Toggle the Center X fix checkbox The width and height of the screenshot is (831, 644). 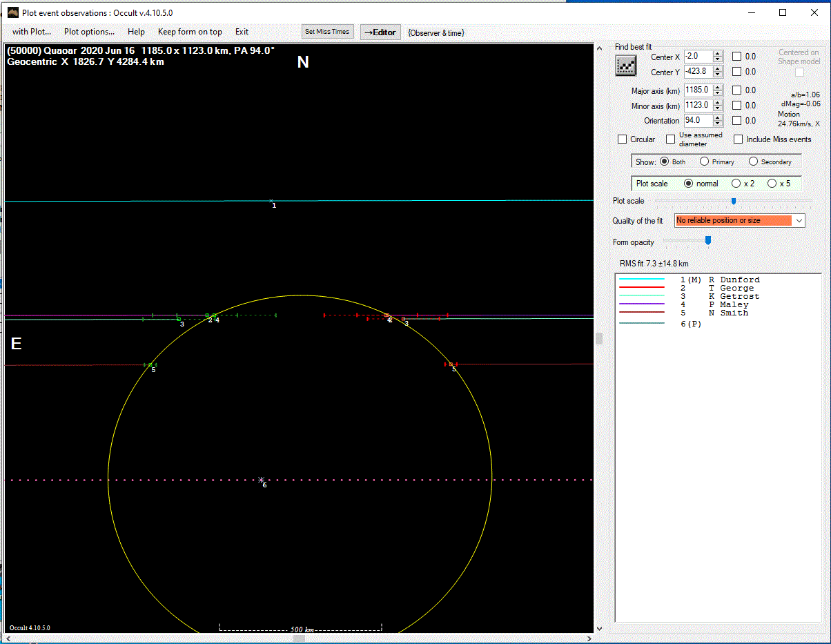[x=737, y=57]
